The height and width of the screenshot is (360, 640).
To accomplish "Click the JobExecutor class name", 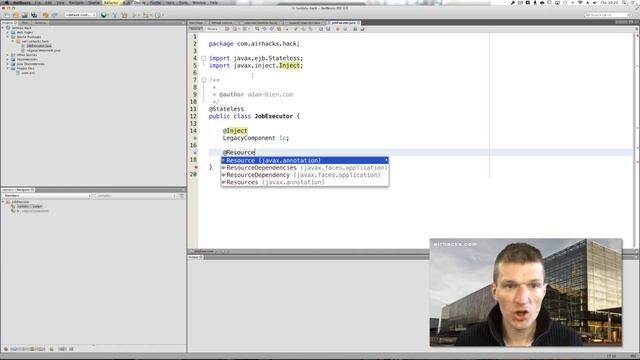I will pyautogui.click(x=273, y=116).
